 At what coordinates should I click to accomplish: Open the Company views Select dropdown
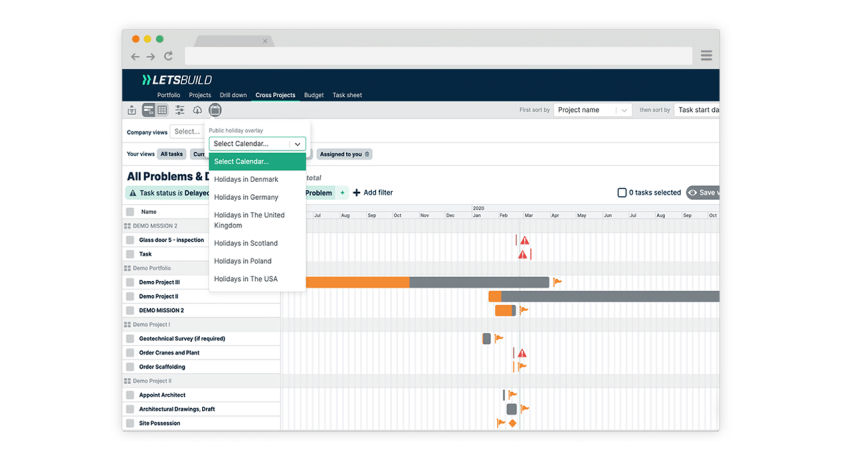coord(187,132)
